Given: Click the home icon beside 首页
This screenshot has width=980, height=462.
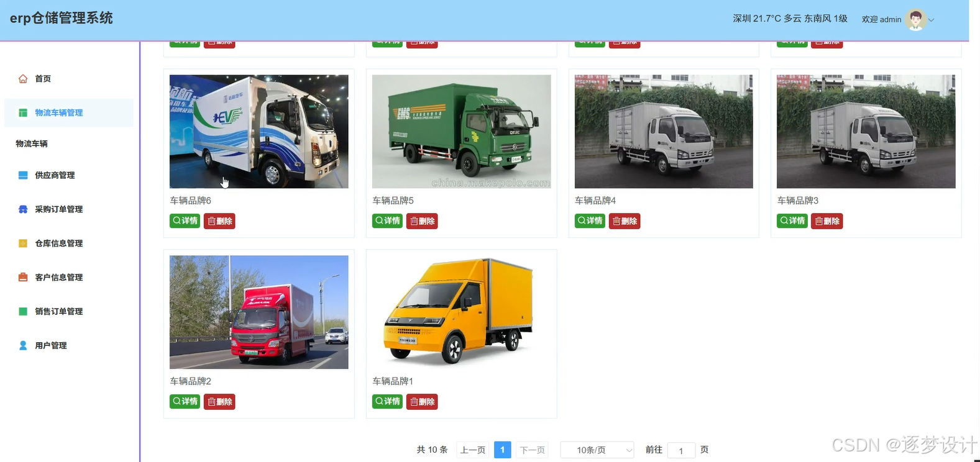Looking at the screenshot, I should click(x=23, y=79).
